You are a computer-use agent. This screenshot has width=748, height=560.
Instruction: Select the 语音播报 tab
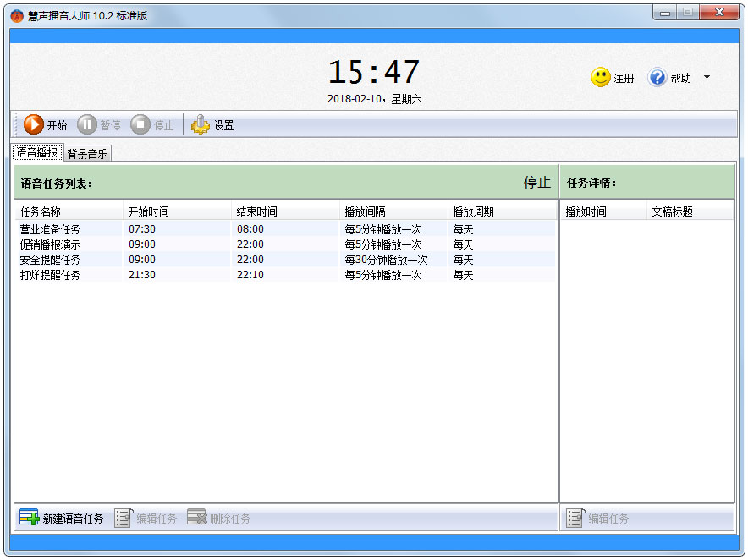pos(37,153)
